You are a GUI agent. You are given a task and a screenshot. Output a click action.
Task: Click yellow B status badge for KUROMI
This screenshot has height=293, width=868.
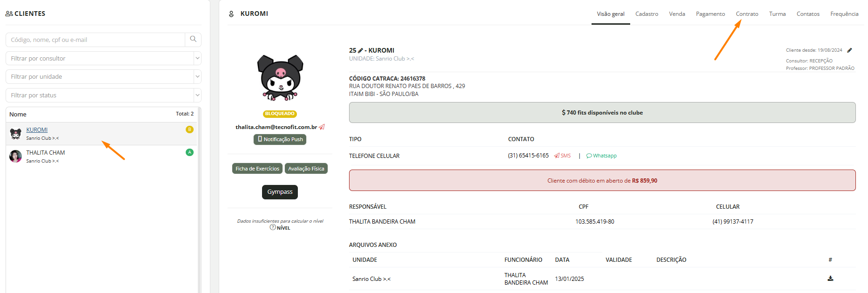click(189, 129)
